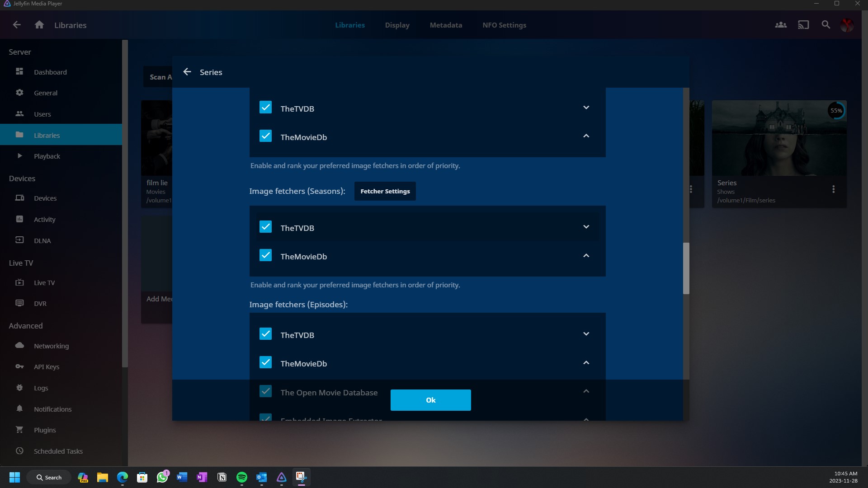868x488 pixels.
Task: Open Spotify from the taskbar
Action: click(242, 477)
